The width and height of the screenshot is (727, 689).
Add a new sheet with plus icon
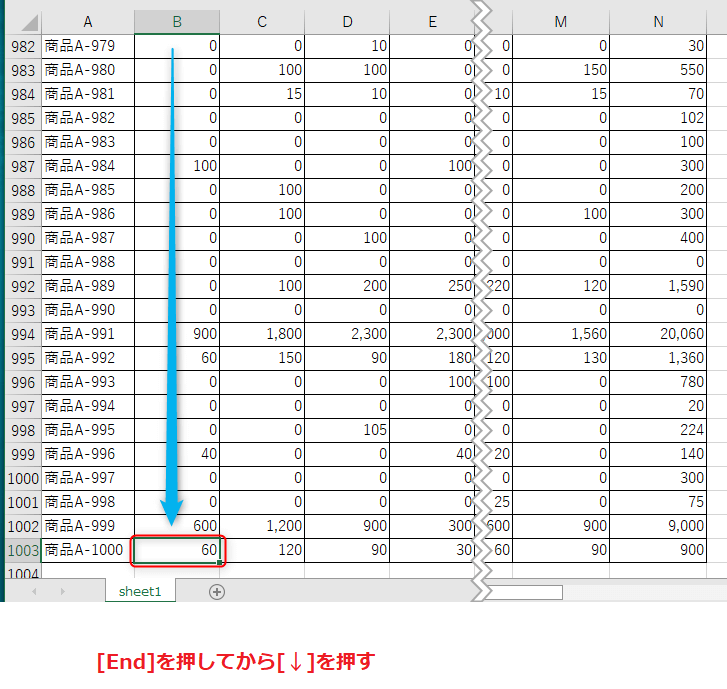point(217,592)
